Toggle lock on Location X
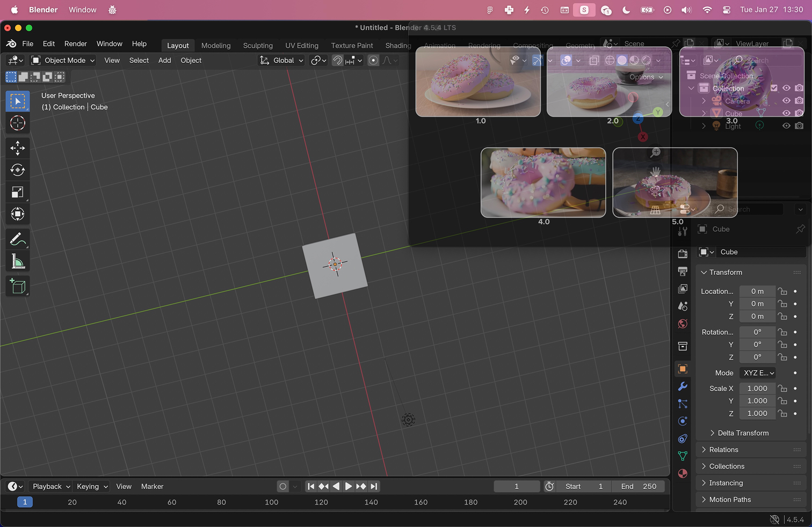The height and width of the screenshot is (527, 812). coord(782,291)
